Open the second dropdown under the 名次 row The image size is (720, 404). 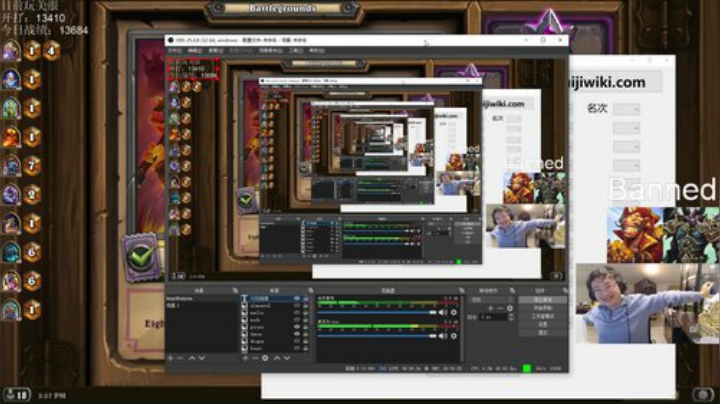(x=626, y=128)
